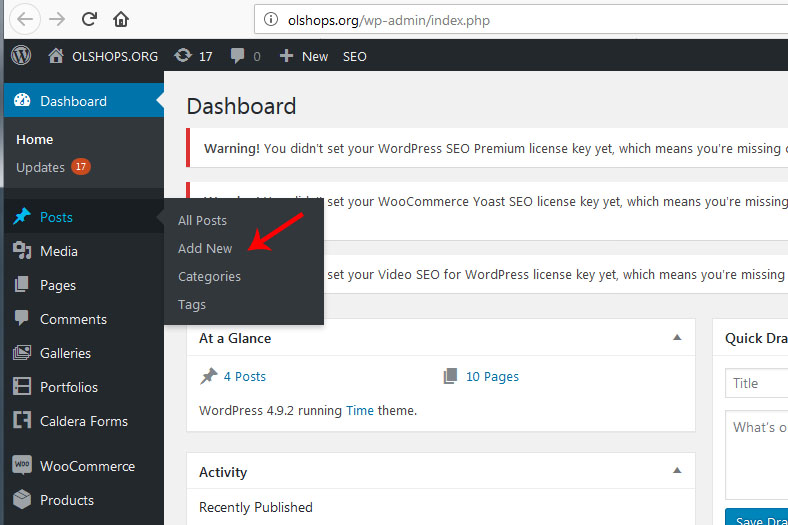Click the Quick Draft content text area
This screenshot has width=788, height=525.
pyautogui.click(x=756, y=455)
